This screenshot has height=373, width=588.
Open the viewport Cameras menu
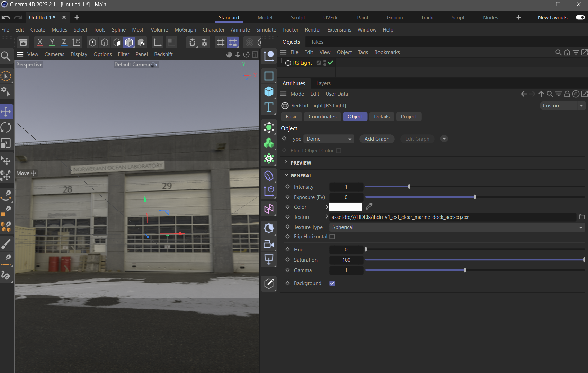54,54
